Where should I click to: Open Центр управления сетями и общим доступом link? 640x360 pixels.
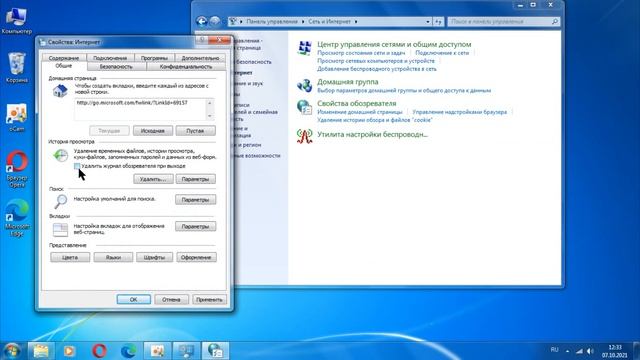tap(394, 44)
